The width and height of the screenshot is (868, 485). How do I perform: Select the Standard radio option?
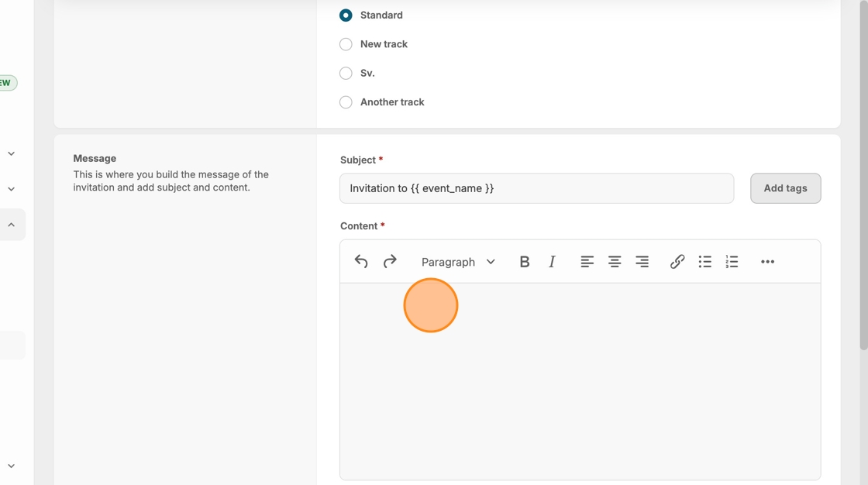346,15
